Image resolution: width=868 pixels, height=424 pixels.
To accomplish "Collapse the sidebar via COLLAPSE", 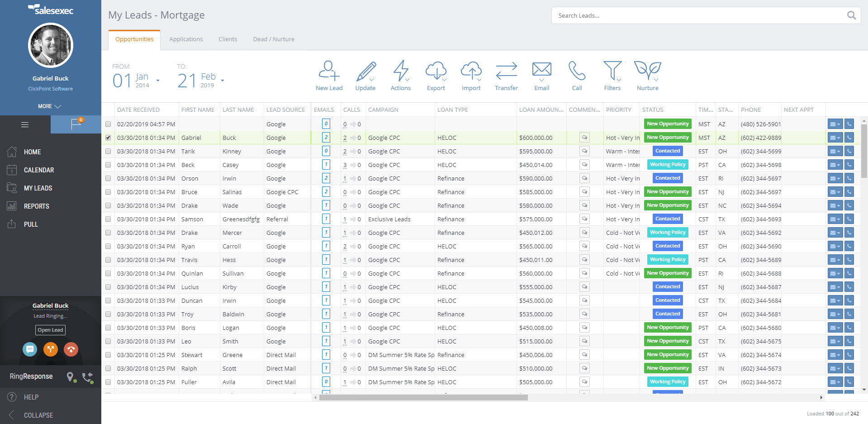I will [38, 415].
